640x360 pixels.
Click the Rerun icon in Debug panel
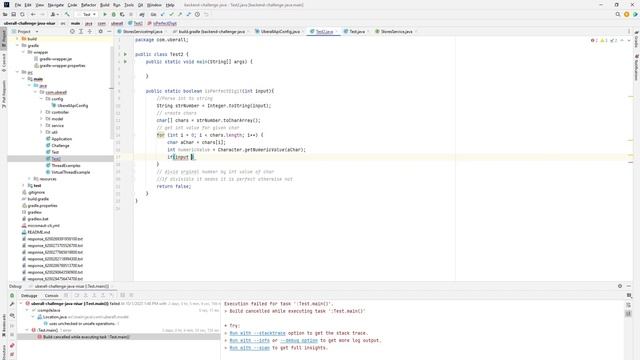pyautogui.click(x=12, y=296)
